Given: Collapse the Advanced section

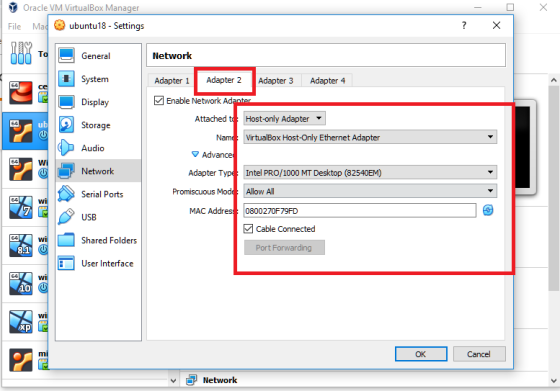Looking at the screenshot, I should 195,154.
